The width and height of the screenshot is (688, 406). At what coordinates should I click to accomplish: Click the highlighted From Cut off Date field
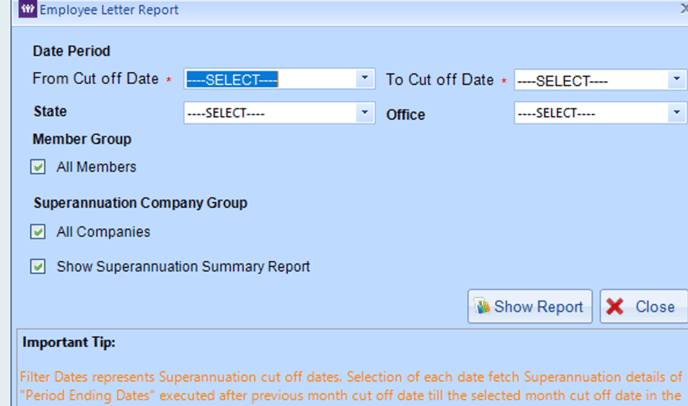(x=280, y=79)
